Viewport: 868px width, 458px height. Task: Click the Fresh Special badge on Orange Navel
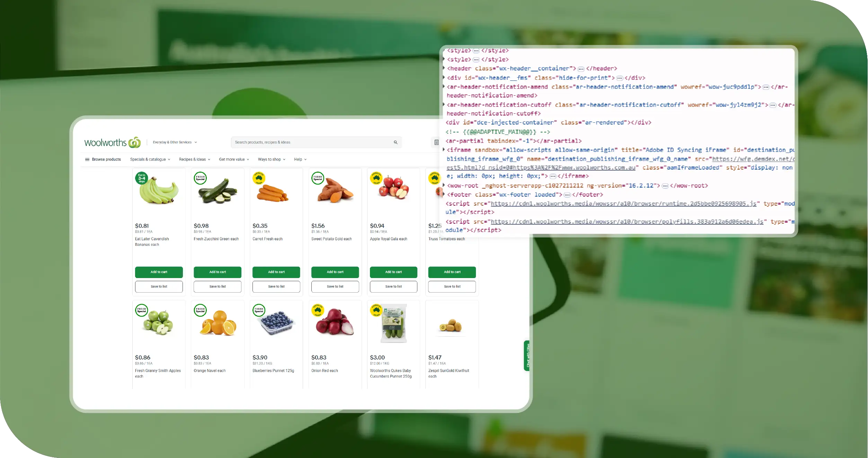pyautogui.click(x=200, y=310)
